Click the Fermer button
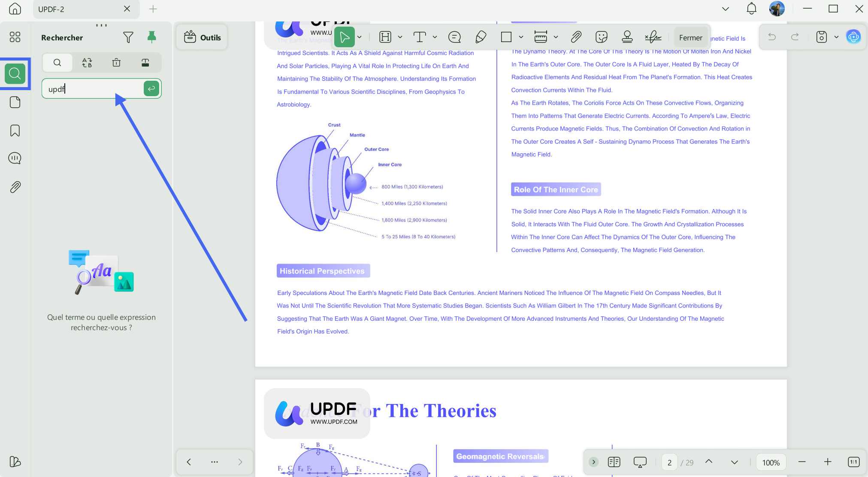 691,37
